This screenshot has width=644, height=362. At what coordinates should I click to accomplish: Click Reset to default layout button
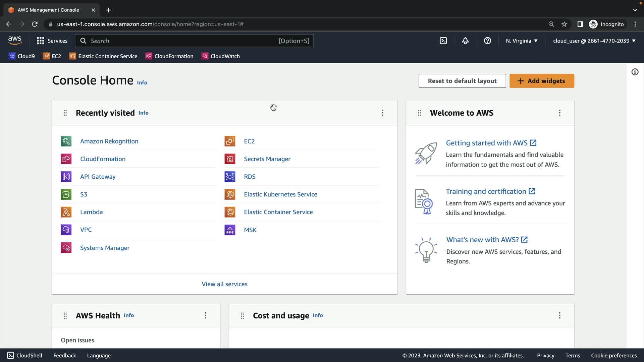click(x=462, y=81)
